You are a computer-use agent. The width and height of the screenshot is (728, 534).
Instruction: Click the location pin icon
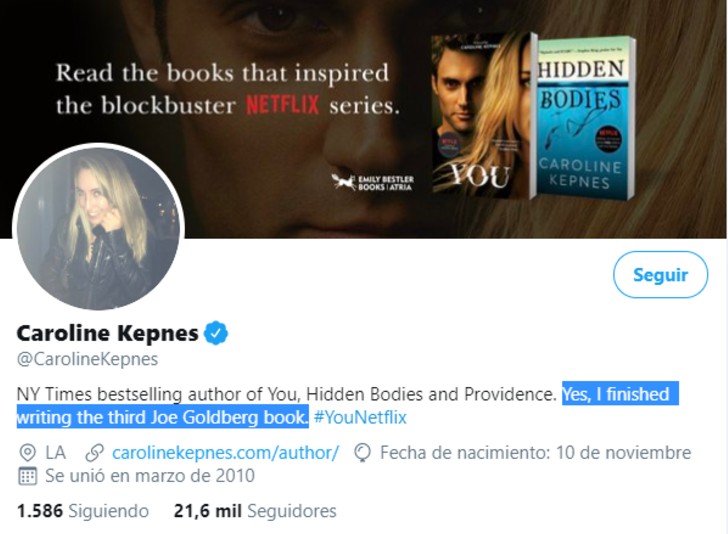27,453
